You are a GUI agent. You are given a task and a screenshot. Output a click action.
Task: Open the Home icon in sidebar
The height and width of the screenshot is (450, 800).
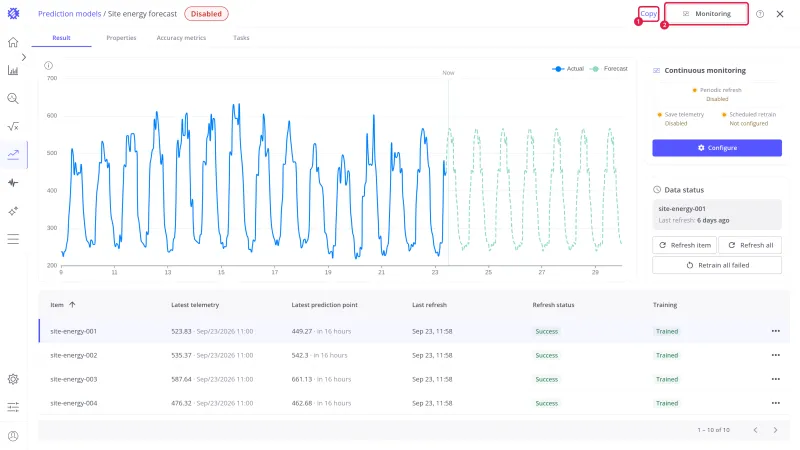coord(13,42)
